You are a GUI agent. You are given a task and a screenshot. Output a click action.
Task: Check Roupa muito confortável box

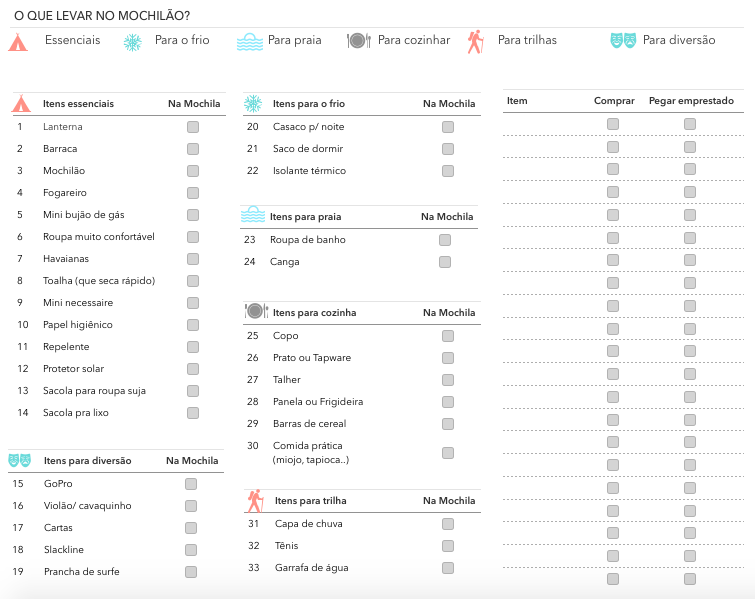(193, 237)
